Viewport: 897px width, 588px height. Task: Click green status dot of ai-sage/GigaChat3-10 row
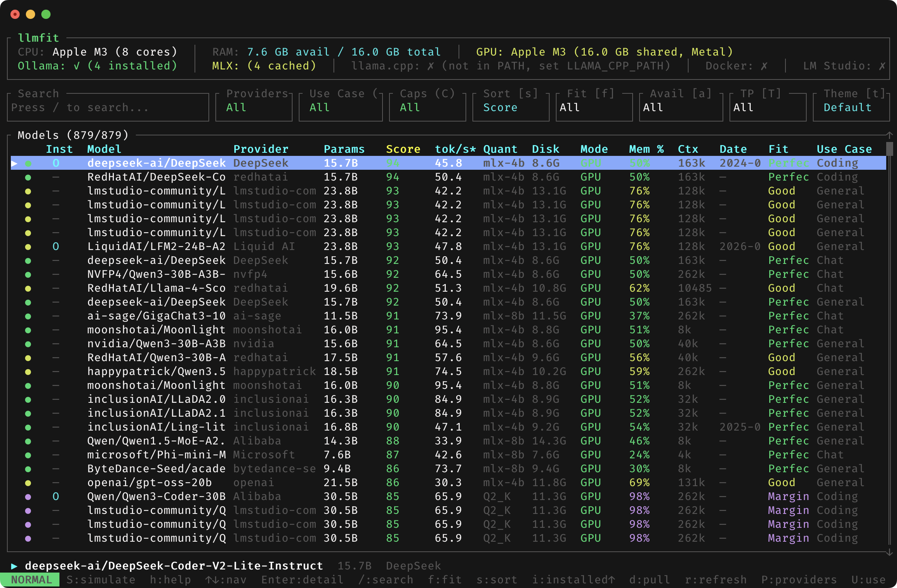(28, 316)
